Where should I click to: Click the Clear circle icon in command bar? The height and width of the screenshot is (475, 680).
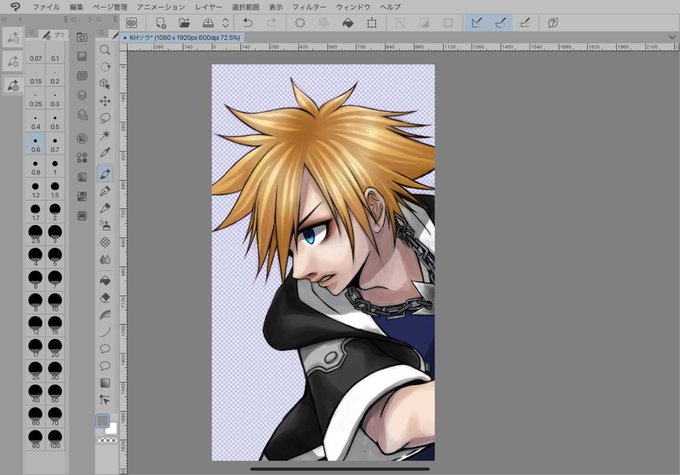(x=300, y=23)
